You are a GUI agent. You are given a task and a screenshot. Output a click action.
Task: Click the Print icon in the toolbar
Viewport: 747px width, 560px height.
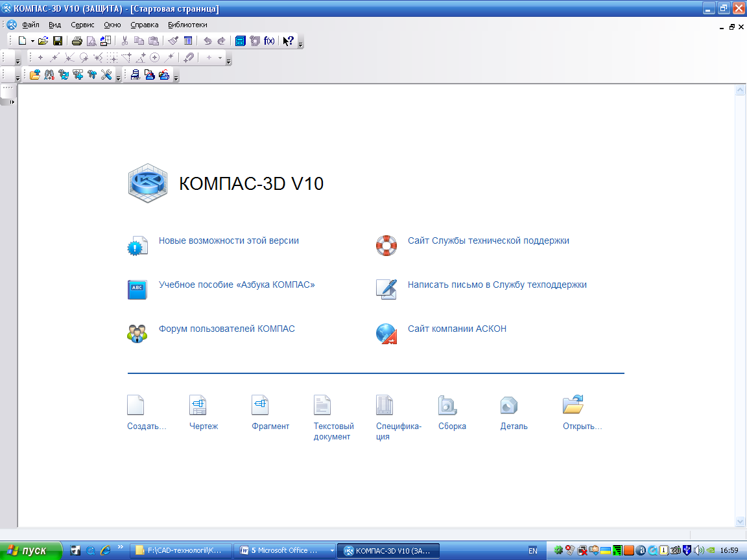pos(77,41)
